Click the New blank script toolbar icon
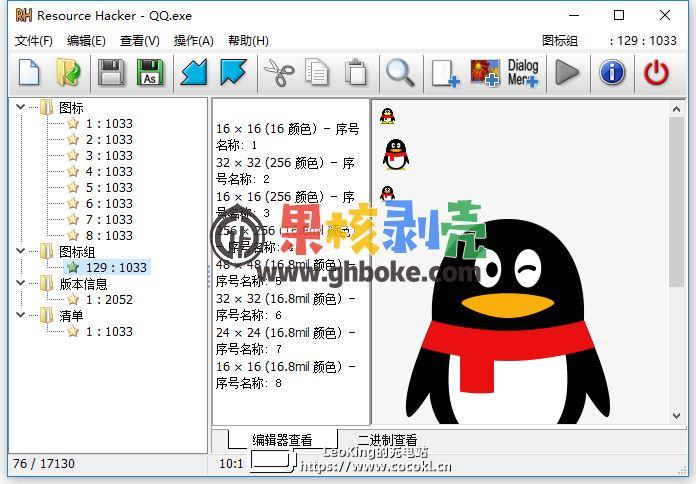This screenshot has height=484, width=696. coord(29,72)
